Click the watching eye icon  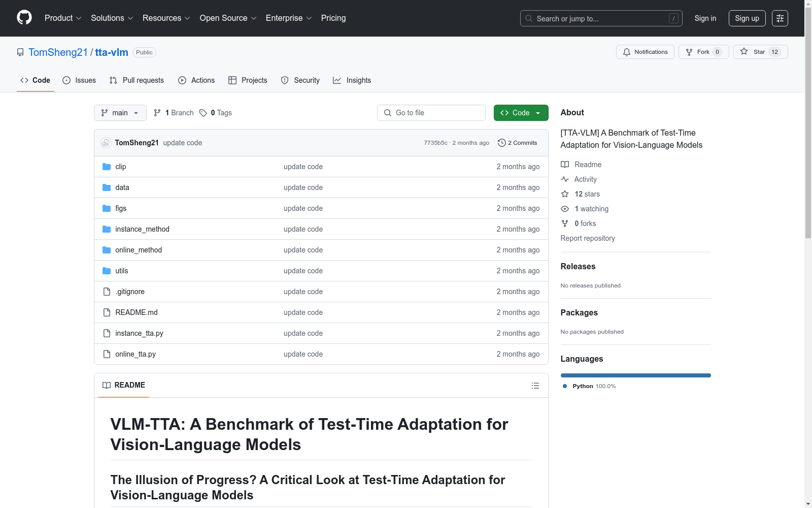[565, 209]
